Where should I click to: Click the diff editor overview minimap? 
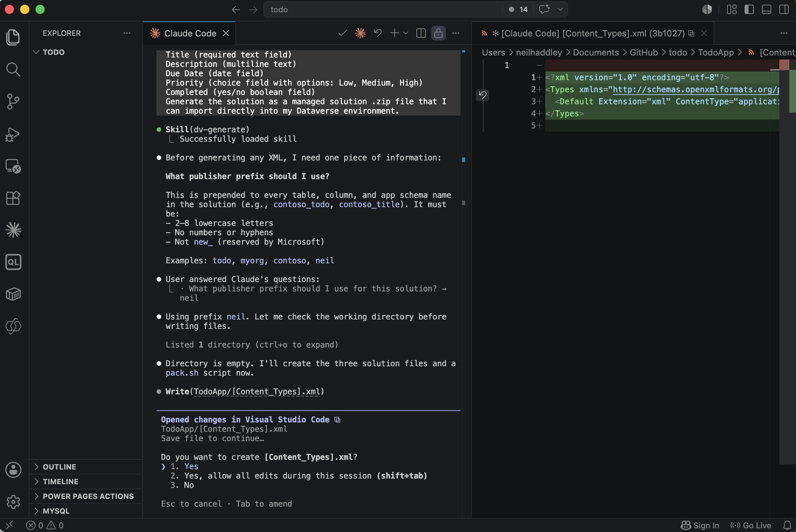click(x=787, y=261)
